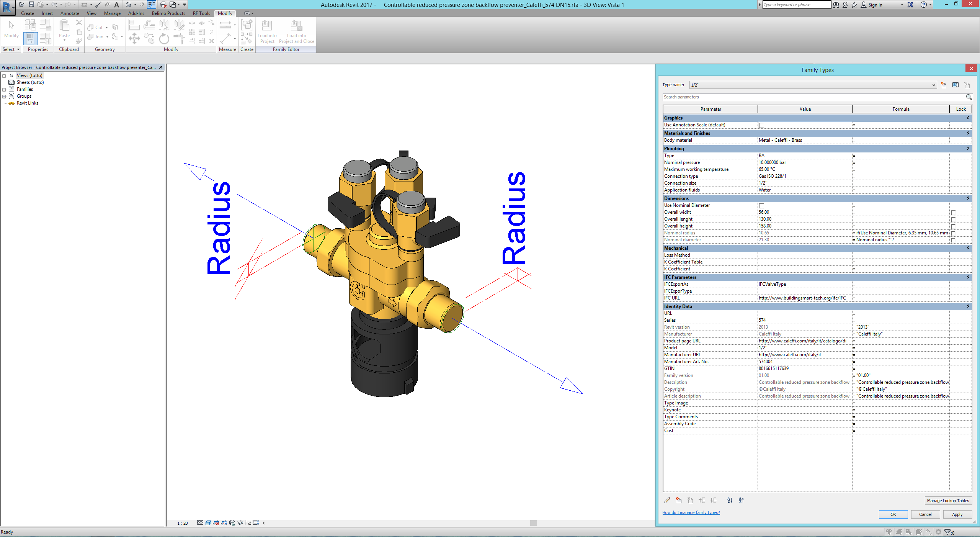Open How do I manage family types link
This screenshot has width=980, height=537.
point(691,512)
